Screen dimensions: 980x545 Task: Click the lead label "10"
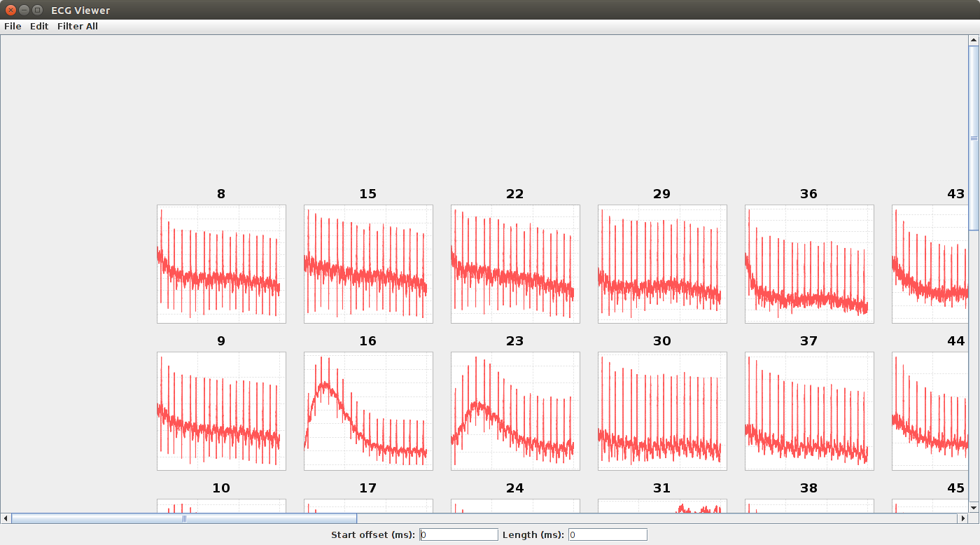tap(221, 488)
